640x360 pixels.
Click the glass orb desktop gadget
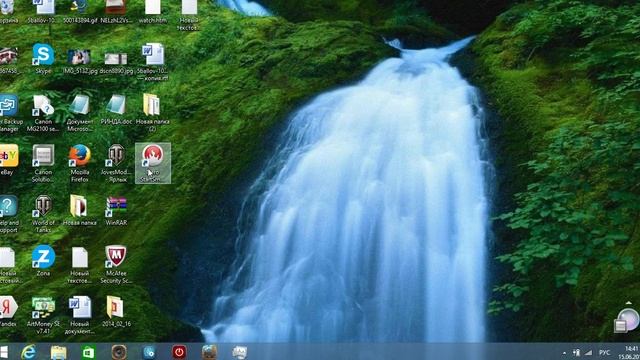(x=627, y=320)
